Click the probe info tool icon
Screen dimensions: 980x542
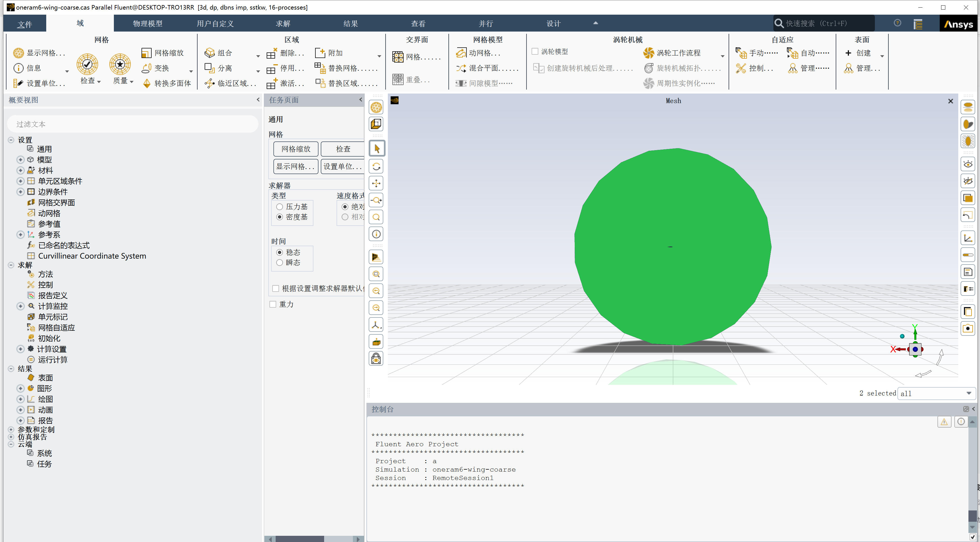point(376,234)
